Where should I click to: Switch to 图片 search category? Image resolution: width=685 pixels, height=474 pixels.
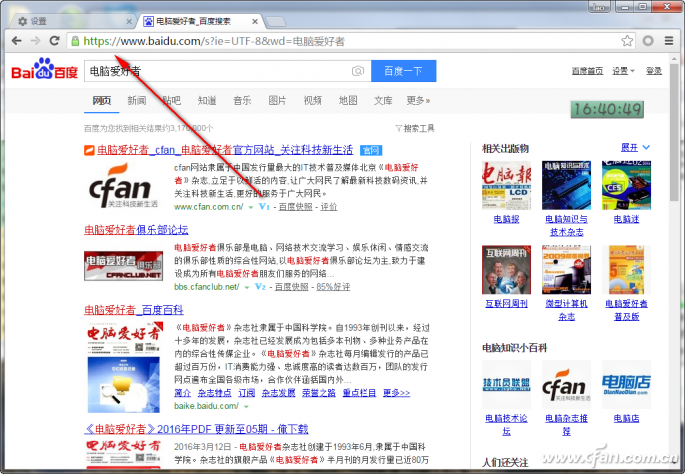pyautogui.click(x=277, y=100)
